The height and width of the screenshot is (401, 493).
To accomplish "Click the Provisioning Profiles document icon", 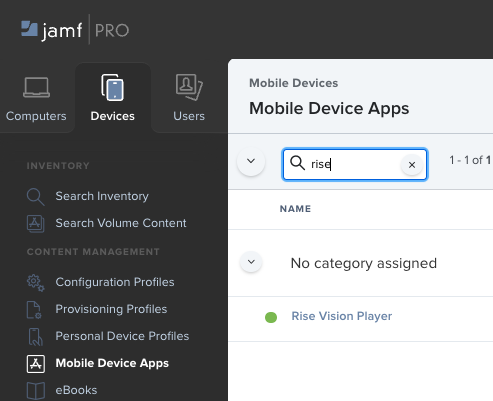I will coord(34,310).
